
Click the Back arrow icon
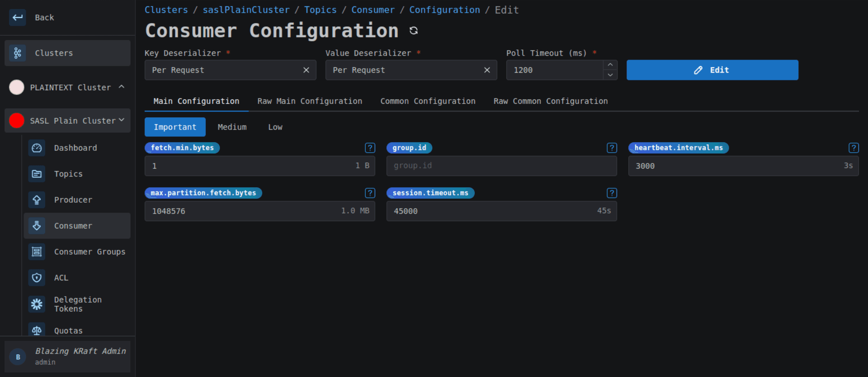(18, 18)
